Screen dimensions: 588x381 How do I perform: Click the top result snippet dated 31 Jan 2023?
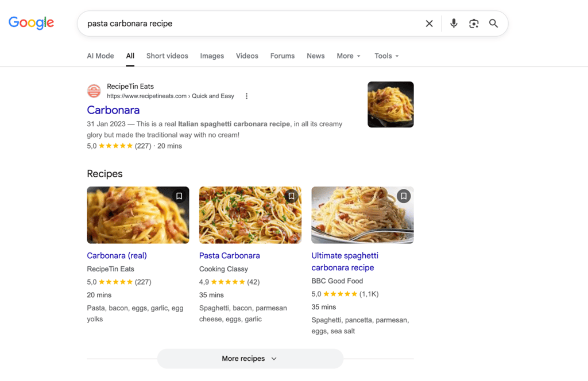click(215, 129)
